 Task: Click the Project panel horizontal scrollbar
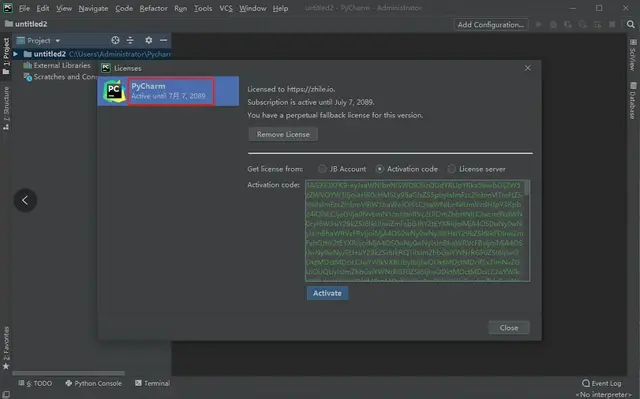(x=69, y=373)
